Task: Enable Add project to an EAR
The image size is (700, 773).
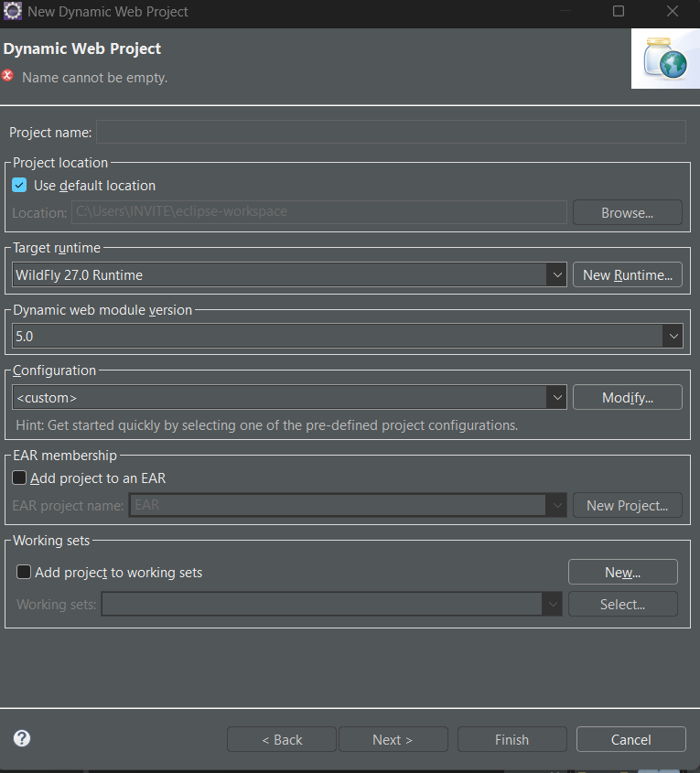Action: (x=19, y=478)
